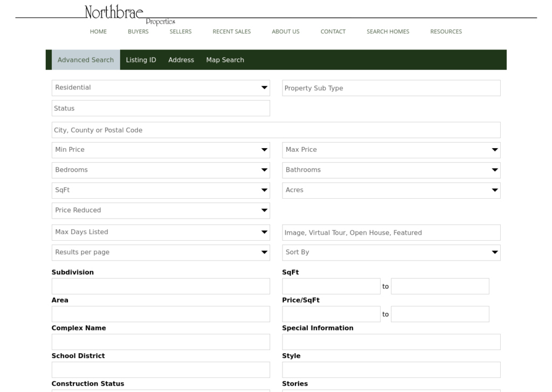This screenshot has width=552, height=392.
Task: Click the Northbrae Properties logo
Action: [130, 15]
